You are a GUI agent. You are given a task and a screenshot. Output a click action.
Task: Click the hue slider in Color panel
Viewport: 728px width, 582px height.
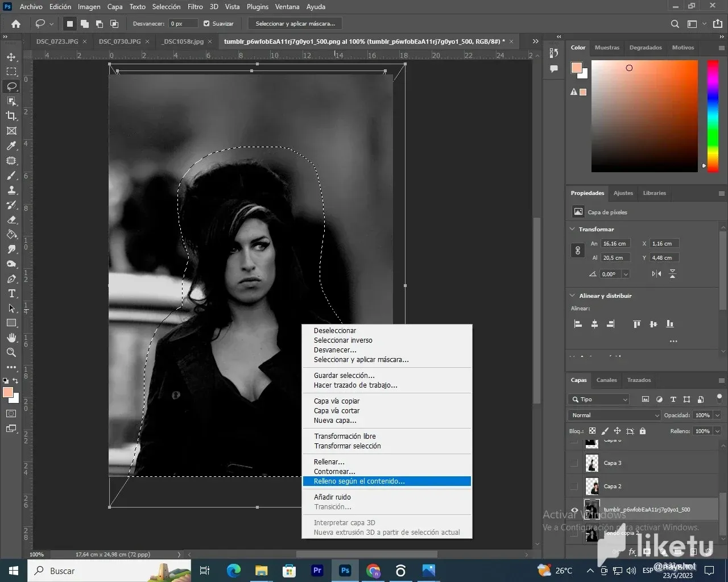click(x=712, y=116)
